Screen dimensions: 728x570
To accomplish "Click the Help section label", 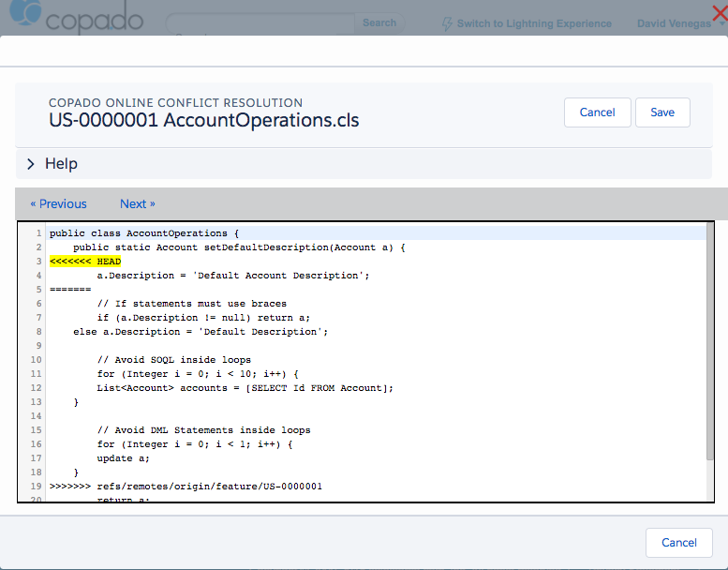I will click(61, 164).
